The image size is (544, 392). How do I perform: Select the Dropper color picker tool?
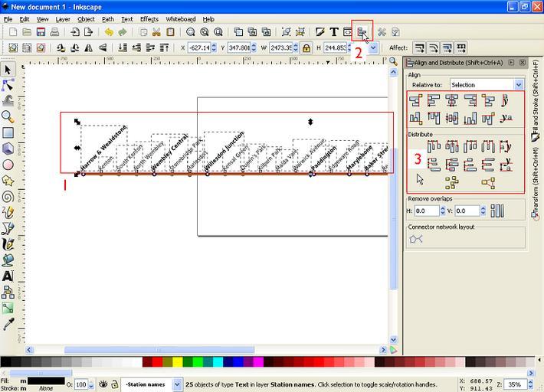[8, 324]
